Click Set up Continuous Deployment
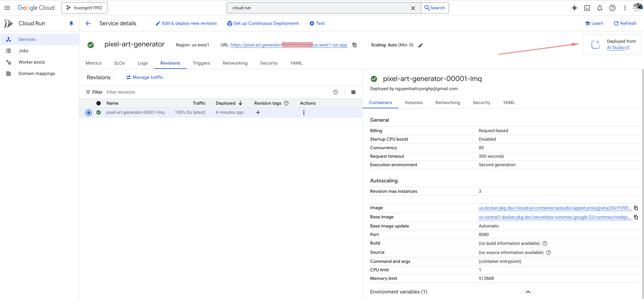The width and height of the screenshot is (644, 299). (263, 23)
